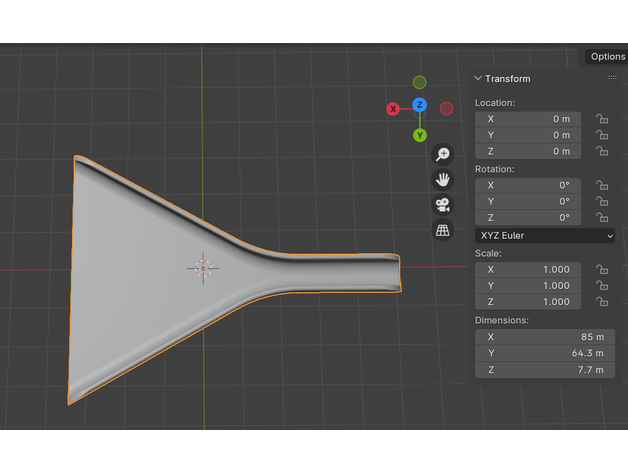This screenshot has height=472, width=628.
Task: Toggle the lock for Rotation Z
Action: pyautogui.click(x=601, y=217)
